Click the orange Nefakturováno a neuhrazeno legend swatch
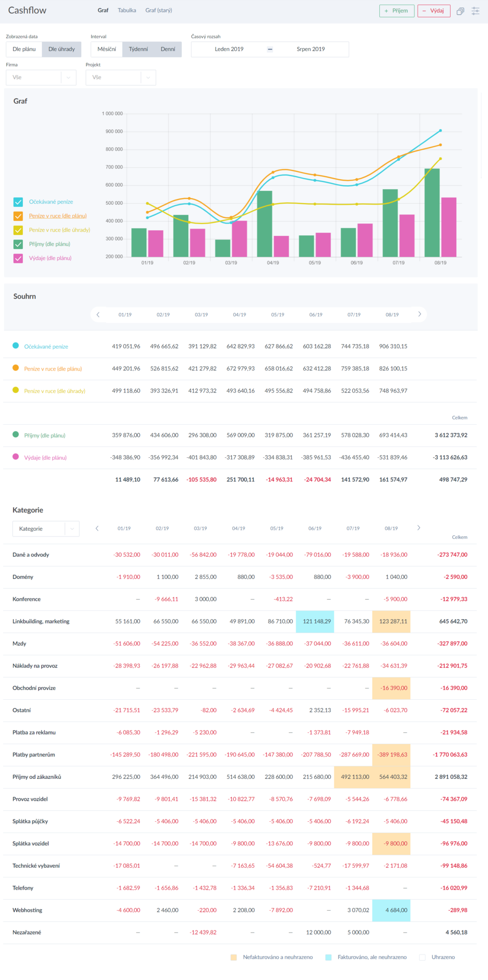The width and height of the screenshot is (488, 980). coord(234,958)
